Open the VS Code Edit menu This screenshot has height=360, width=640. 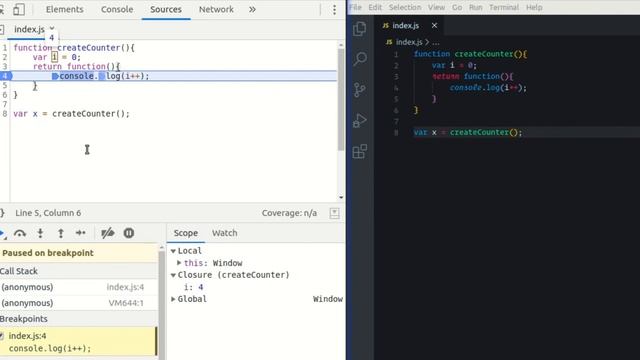pyautogui.click(x=375, y=7)
